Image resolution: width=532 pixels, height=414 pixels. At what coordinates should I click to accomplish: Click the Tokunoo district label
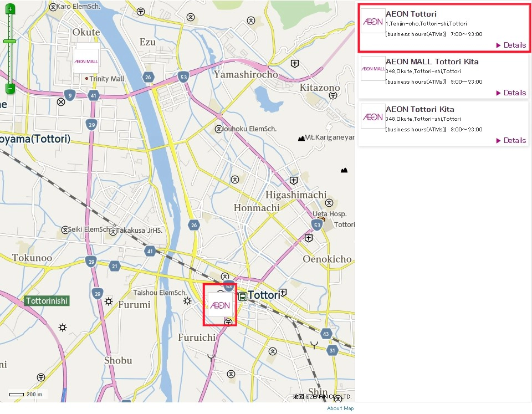click(x=32, y=258)
